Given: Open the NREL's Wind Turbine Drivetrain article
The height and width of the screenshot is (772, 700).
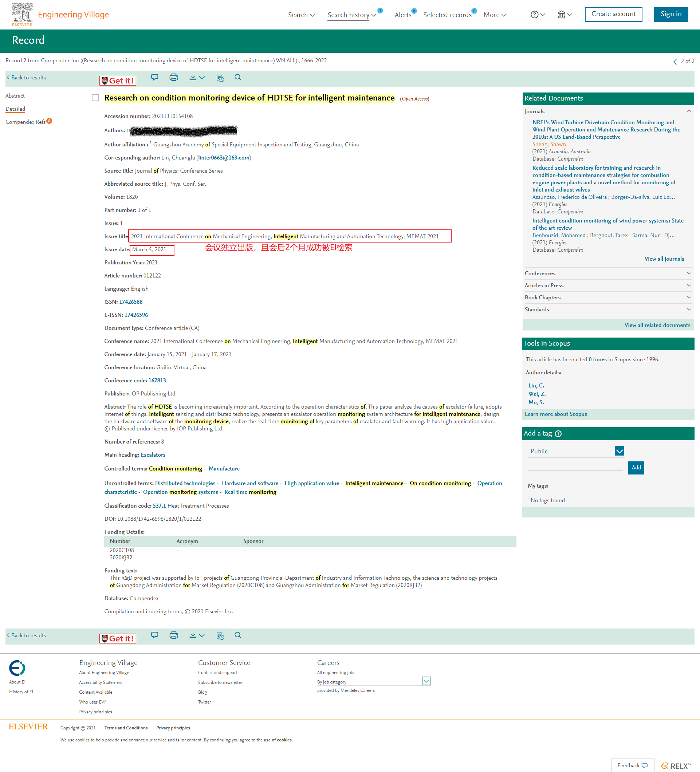Looking at the screenshot, I should pyautogui.click(x=606, y=129).
